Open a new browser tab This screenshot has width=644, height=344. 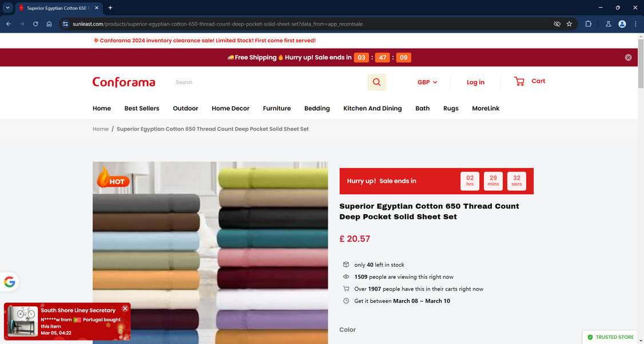click(x=110, y=8)
